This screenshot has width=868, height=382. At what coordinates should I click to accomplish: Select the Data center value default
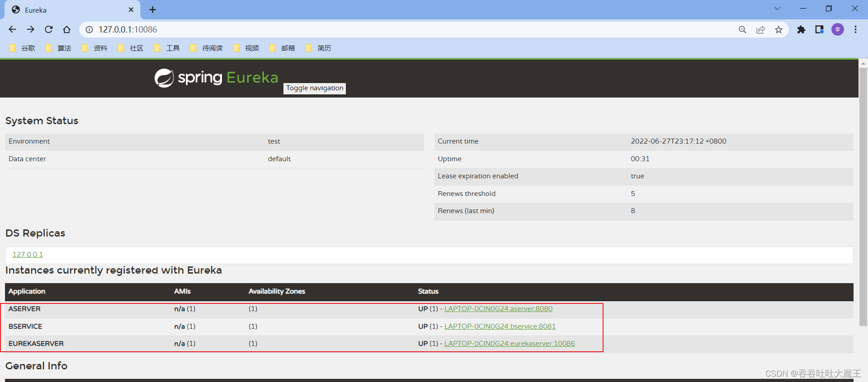point(279,159)
